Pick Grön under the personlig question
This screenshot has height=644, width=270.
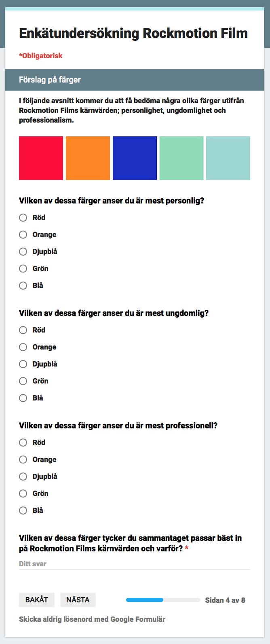(x=23, y=269)
